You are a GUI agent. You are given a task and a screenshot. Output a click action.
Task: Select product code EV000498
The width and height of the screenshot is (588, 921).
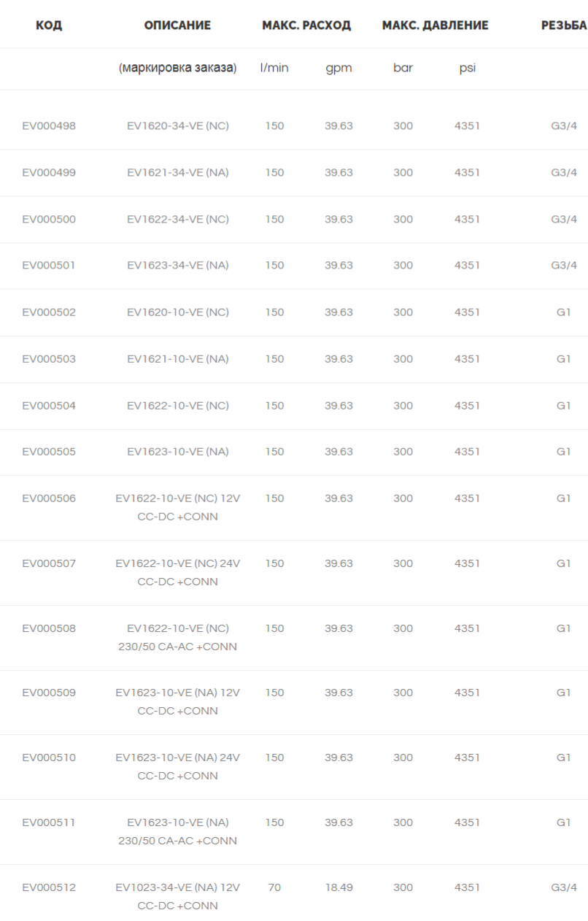pos(49,126)
